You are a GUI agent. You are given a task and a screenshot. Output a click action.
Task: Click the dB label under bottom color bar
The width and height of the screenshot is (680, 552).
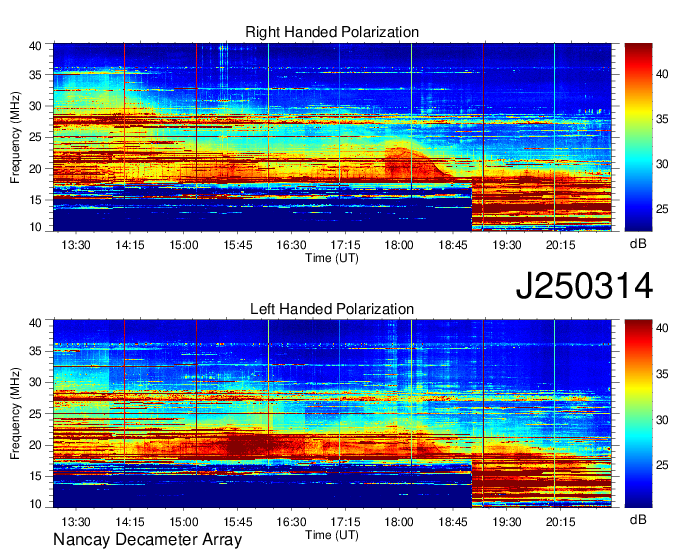(638, 519)
